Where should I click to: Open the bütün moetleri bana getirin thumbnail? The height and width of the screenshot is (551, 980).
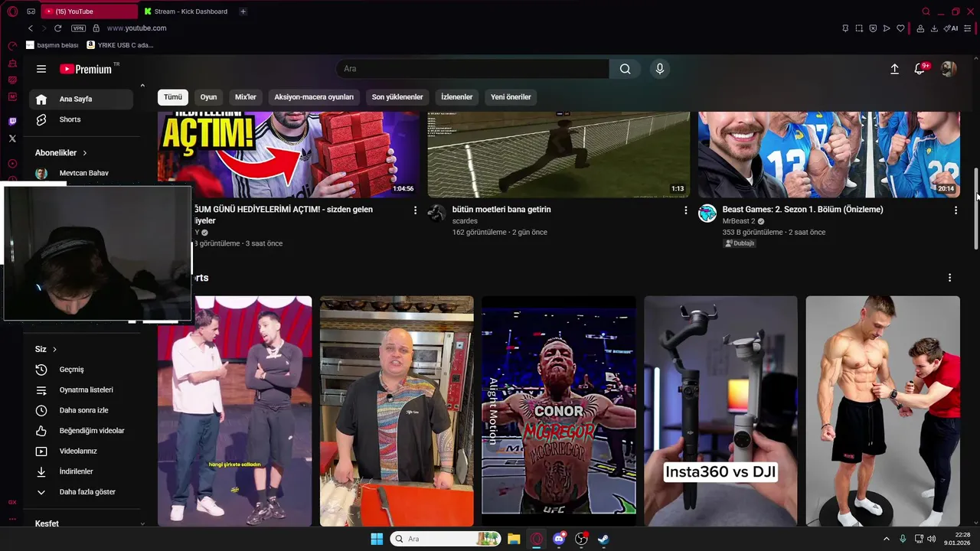click(x=559, y=155)
